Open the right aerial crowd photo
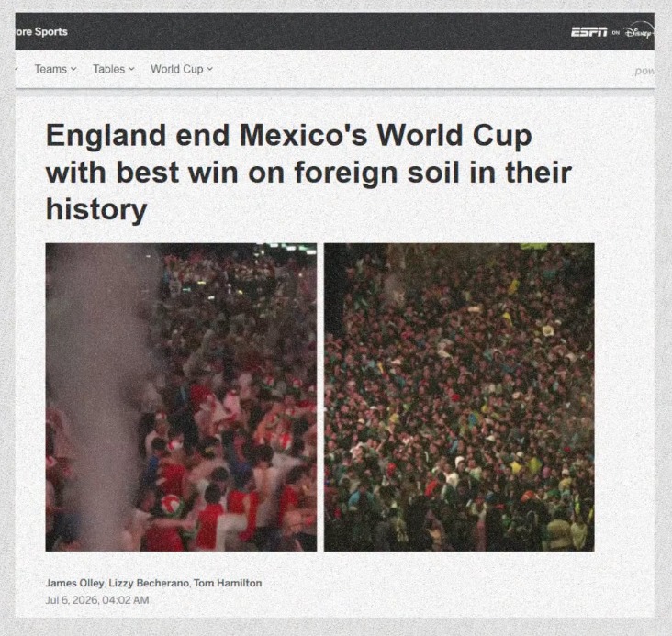 tap(459, 396)
